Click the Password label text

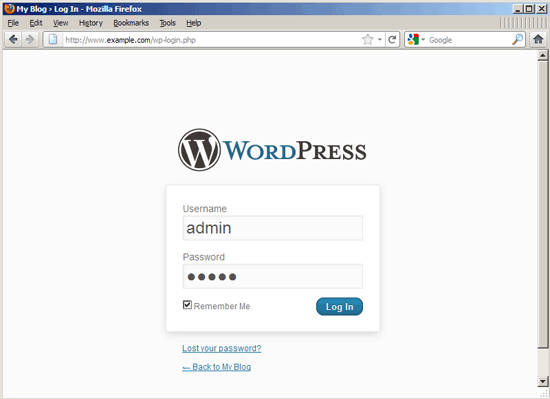204,257
